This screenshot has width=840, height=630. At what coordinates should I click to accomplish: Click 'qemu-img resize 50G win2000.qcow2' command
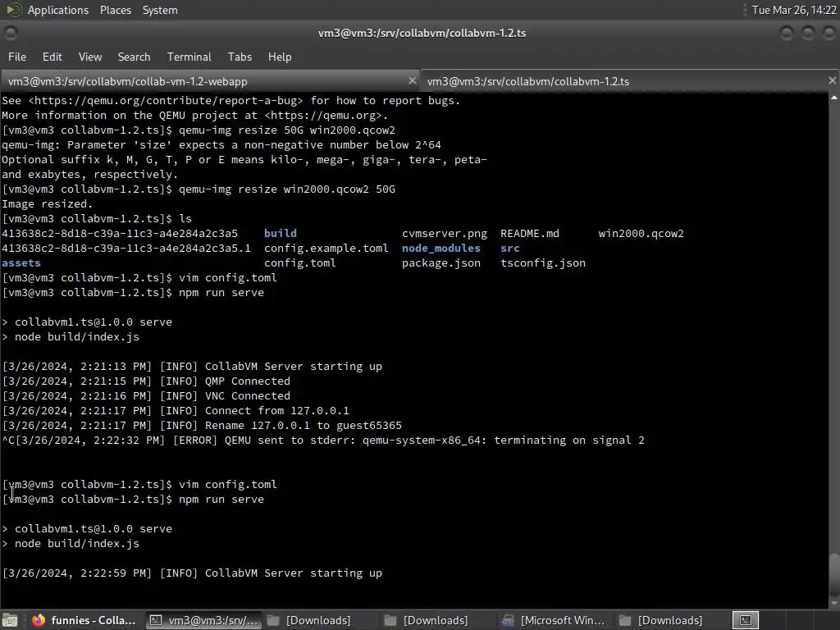point(286,130)
